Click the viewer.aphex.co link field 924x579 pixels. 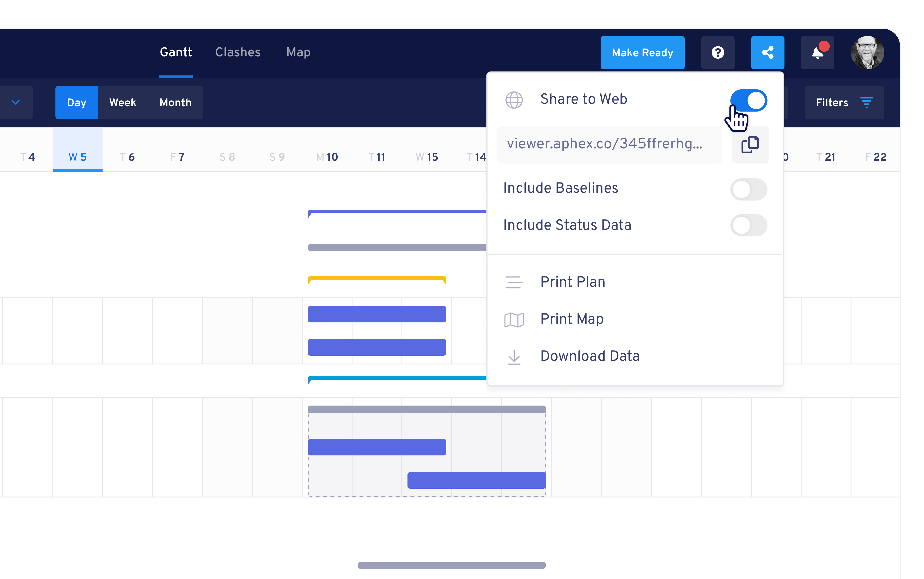pos(608,144)
